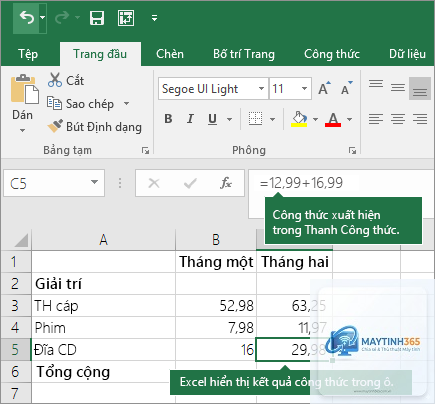Screen dimensions: 435x404
Task: Click cell with Tháng hai
Action: pos(295,262)
